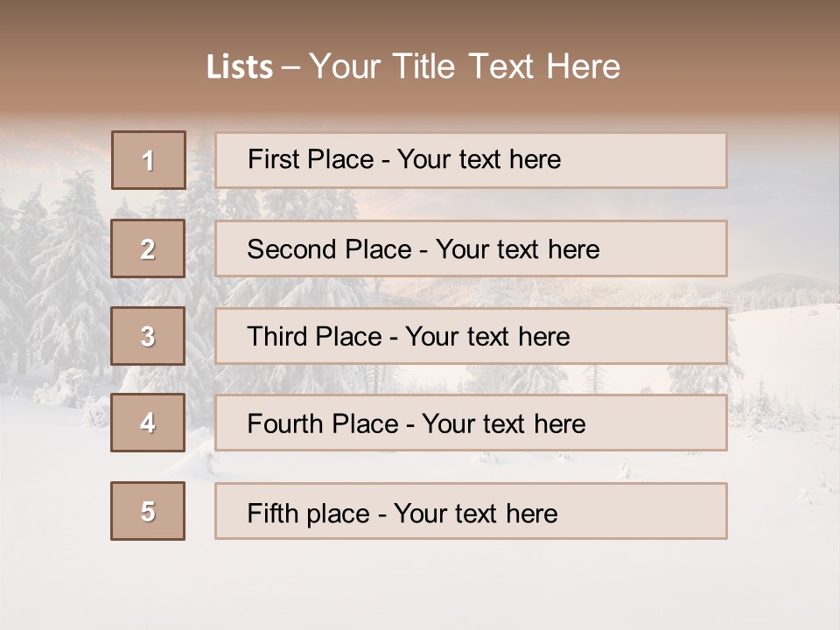
Task: Select the 'Fourth Place' text box
Action: click(471, 423)
